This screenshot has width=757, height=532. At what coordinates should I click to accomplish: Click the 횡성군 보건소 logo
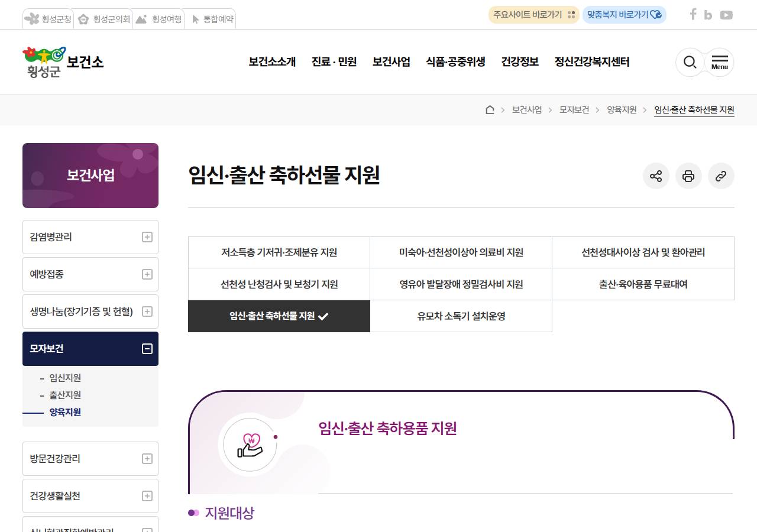[63, 62]
